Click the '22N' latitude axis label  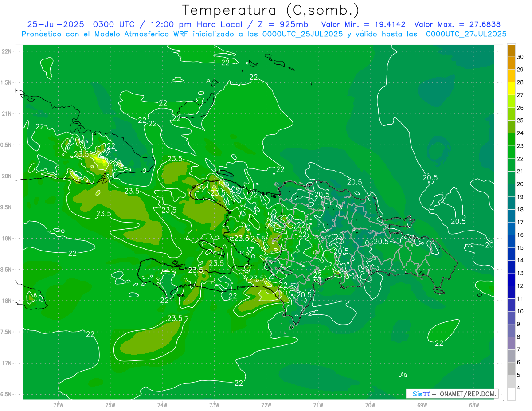point(7,51)
